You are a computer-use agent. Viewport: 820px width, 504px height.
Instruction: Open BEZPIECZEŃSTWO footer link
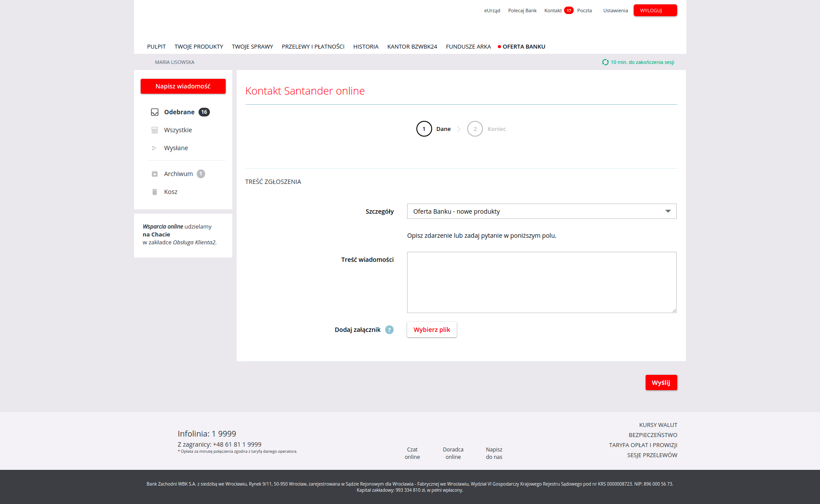pos(653,435)
